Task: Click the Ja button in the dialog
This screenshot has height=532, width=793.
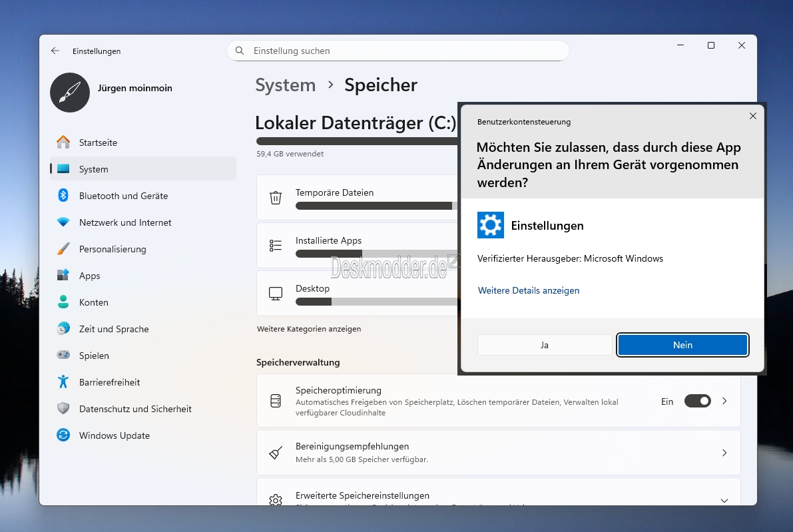Action: coord(545,345)
